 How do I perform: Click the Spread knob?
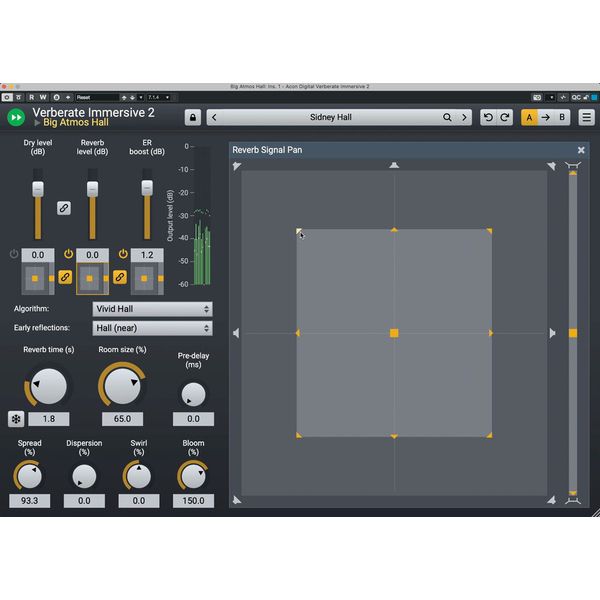pos(29,477)
